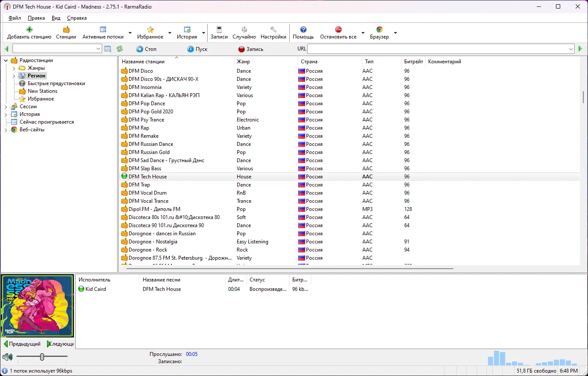Expand the Сессии tree node
Screen dimensions: 588x376
(6, 107)
